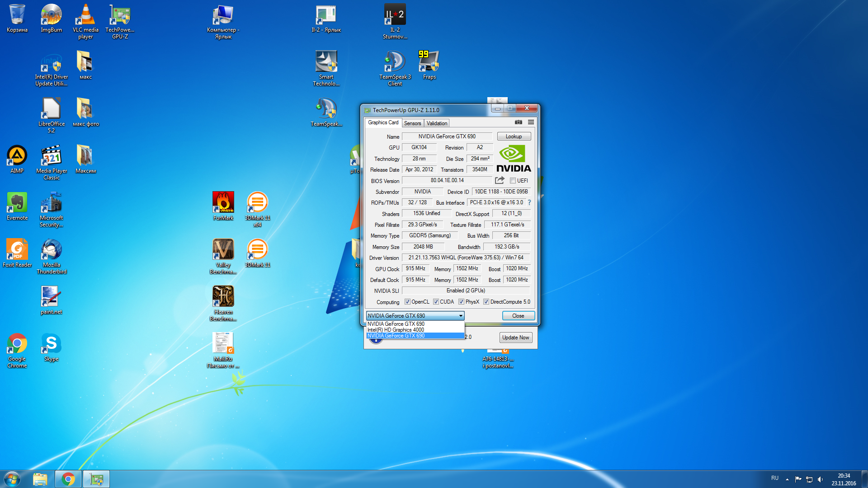Select Intel(R) HD Graphics 4000 option

[396, 330]
